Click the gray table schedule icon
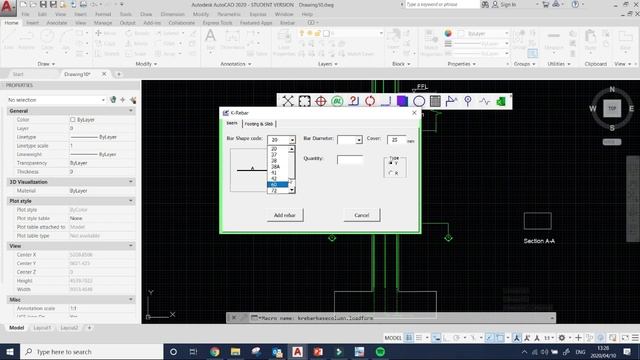This screenshot has height=360, width=640. [435, 101]
